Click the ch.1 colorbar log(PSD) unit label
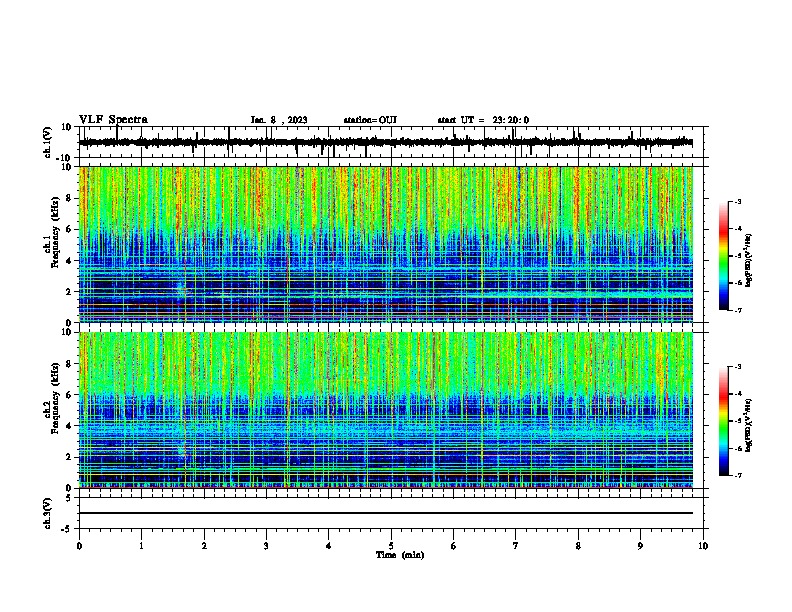 [x=749, y=261]
